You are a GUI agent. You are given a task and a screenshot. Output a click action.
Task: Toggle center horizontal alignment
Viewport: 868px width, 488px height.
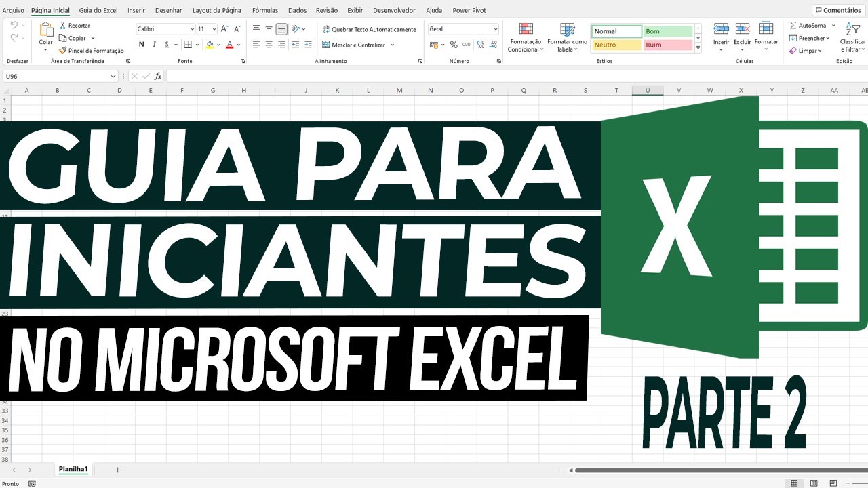tap(269, 45)
